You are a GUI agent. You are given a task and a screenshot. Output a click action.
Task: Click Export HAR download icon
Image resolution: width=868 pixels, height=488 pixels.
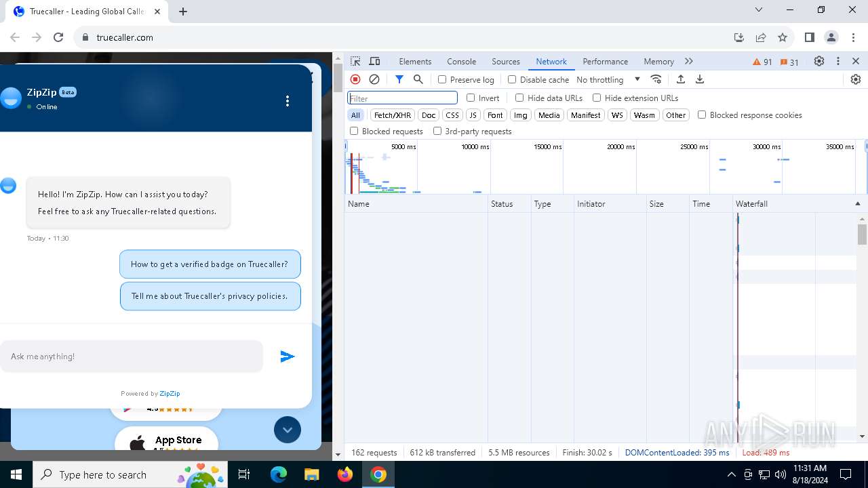pos(700,79)
